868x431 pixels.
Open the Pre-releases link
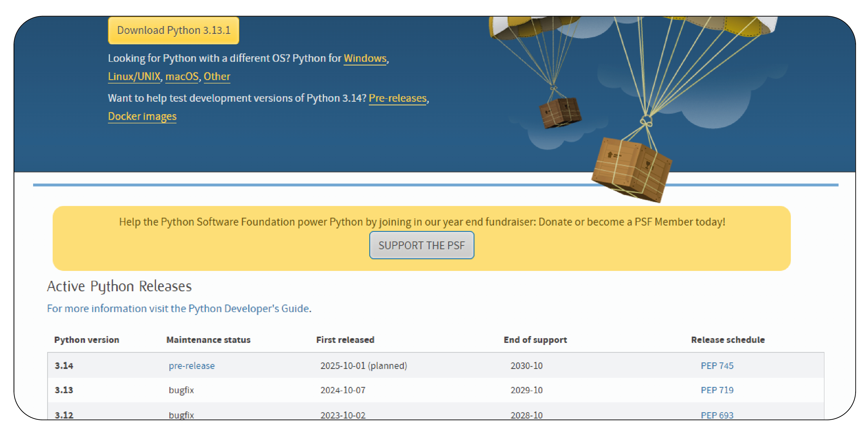coord(398,98)
